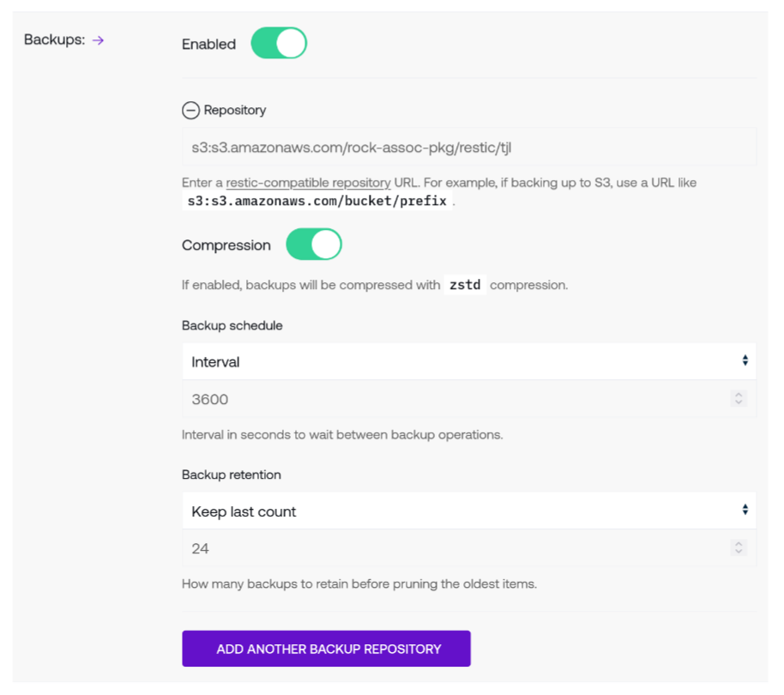
Task: Click the stepper control beside the 3600 value
Action: [739, 398]
